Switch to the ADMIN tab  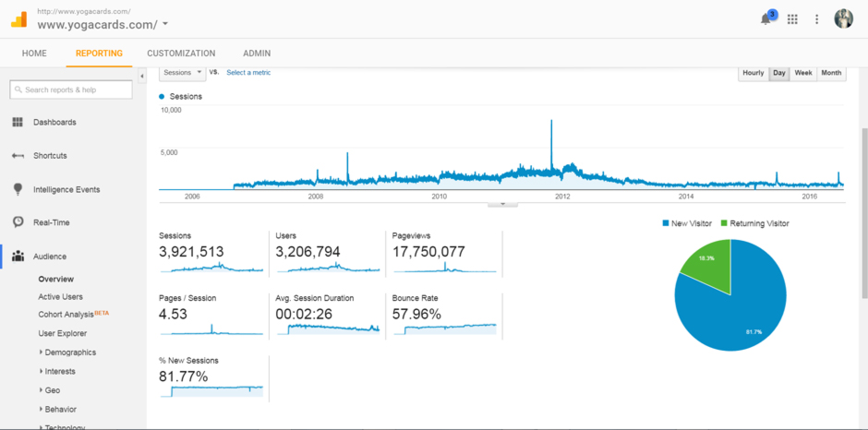pyautogui.click(x=257, y=54)
